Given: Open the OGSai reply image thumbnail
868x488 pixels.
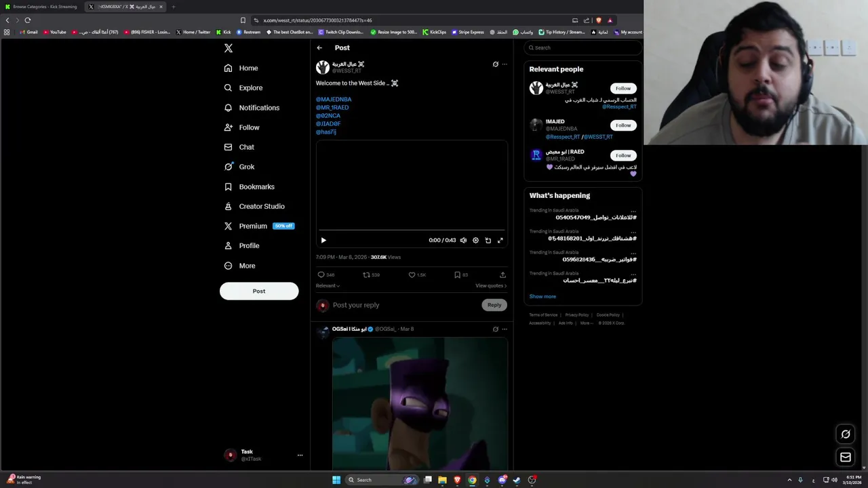Looking at the screenshot, I should click(x=420, y=403).
